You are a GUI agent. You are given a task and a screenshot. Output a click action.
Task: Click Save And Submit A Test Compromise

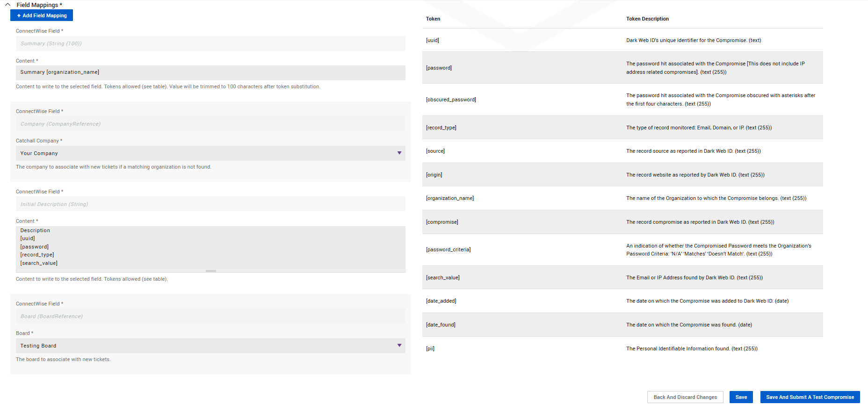pyautogui.click(x=810, y=397)
